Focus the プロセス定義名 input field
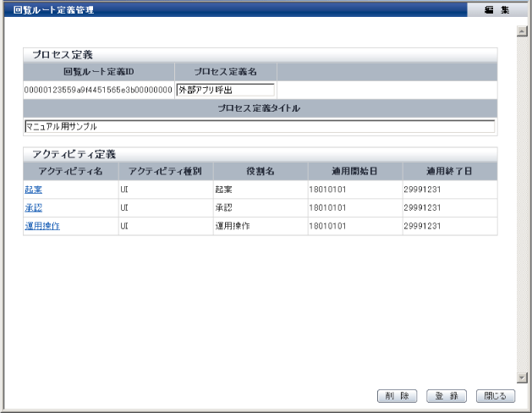Viewport: 532px width, 413px height. coord(226,90)
